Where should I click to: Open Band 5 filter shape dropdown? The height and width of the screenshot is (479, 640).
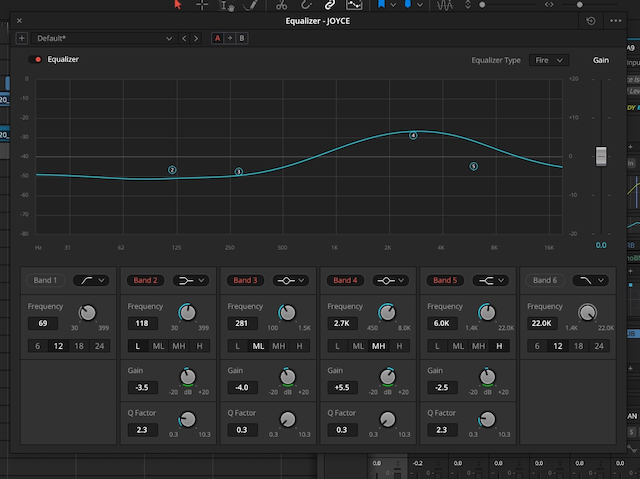(x=490, y=280)
